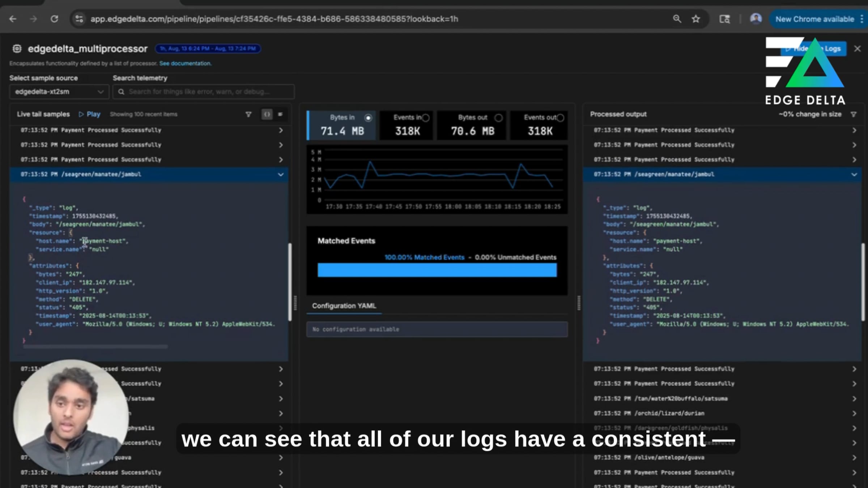Select the Bytes out radio button
This screenshot has width=868, height=488.
(498, 118)
